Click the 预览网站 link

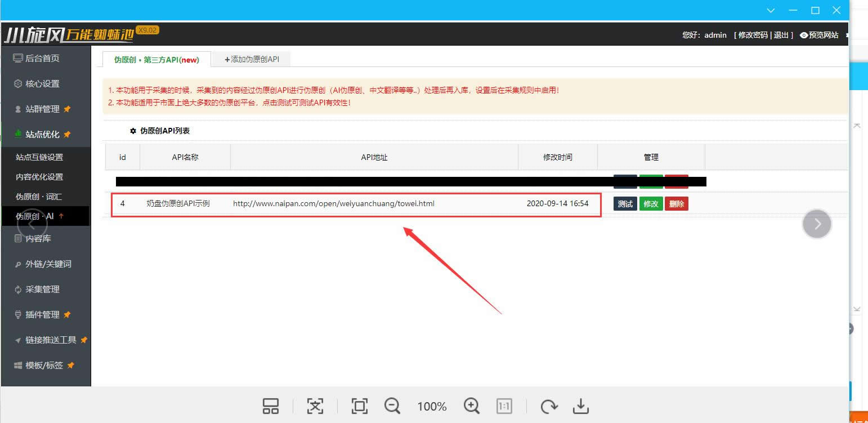(820, 35)
